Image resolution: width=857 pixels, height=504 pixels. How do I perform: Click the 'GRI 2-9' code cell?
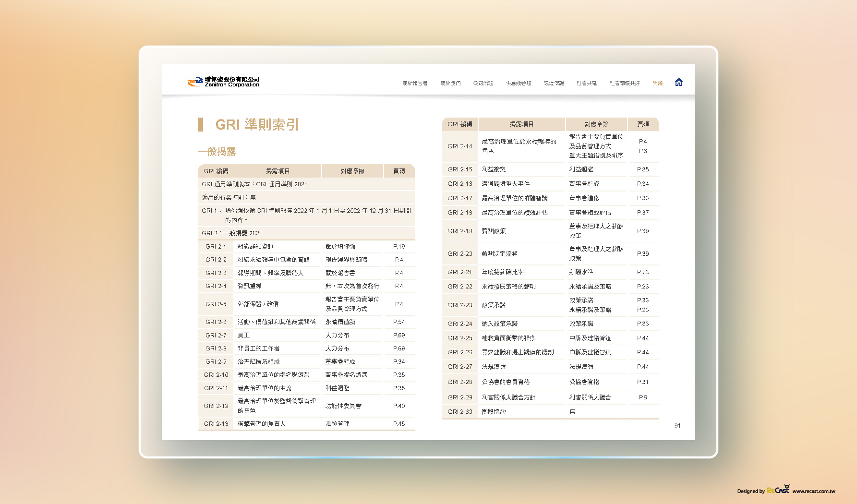pos(216,361)
